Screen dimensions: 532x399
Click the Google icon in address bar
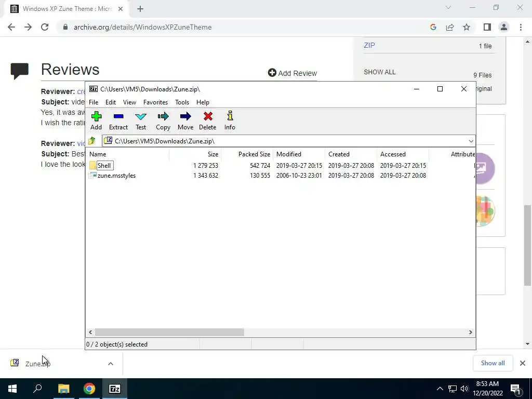click(433, 27)
